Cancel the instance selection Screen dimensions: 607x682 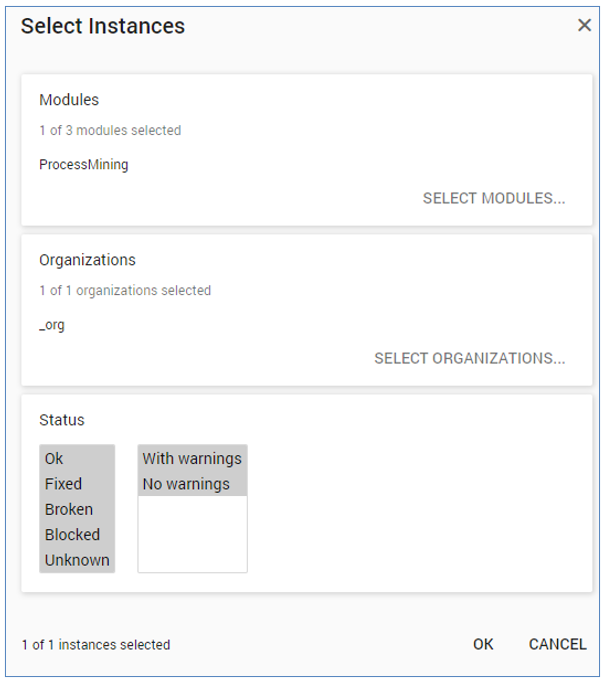[x=557, y=644]
